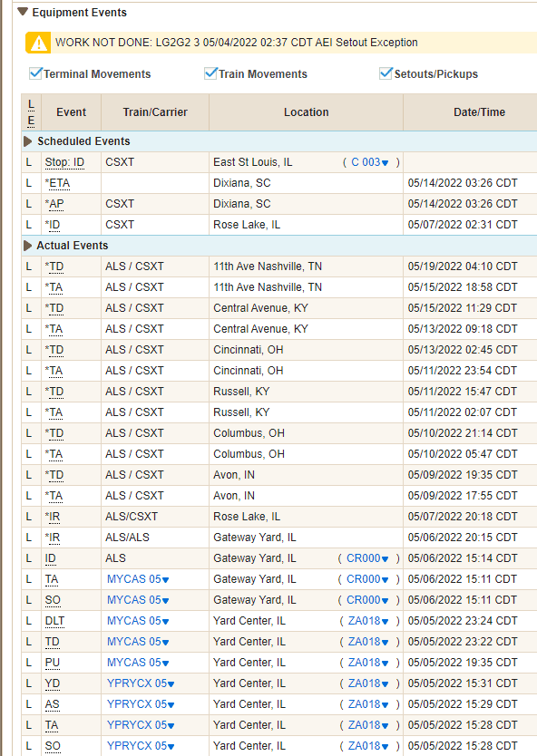Open CR000 dropdown in the Gateway Yard SO row

coord(367,600)
